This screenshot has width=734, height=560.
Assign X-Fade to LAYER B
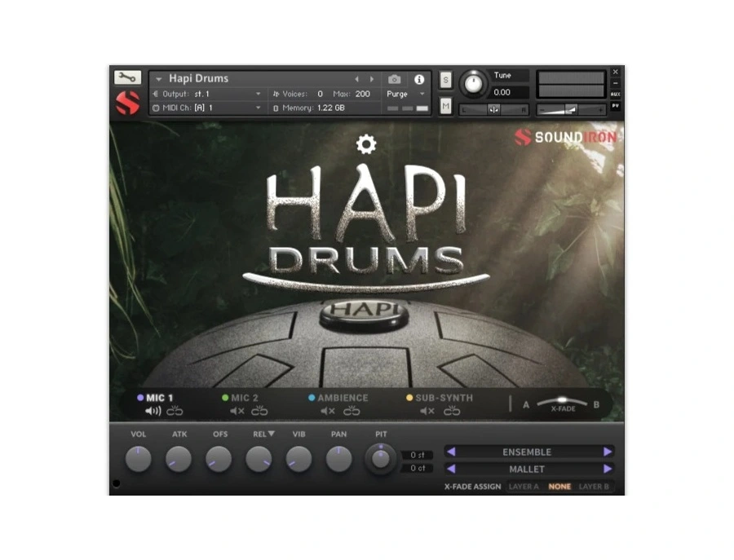[594, 487]
